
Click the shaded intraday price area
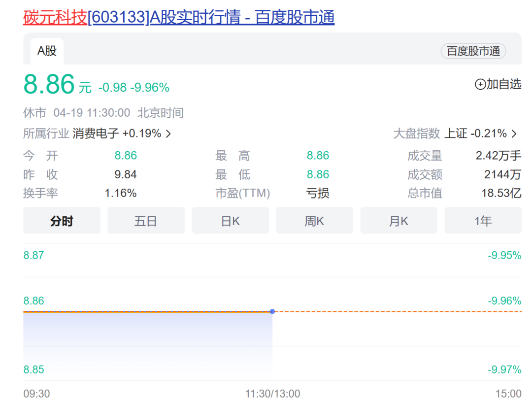[148, 345]
